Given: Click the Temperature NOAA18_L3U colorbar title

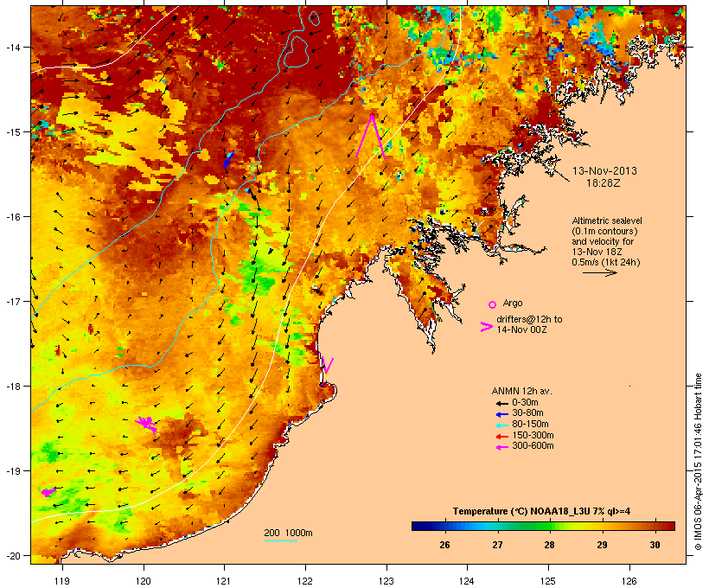Looking at the screenshot, I should 542,511.
